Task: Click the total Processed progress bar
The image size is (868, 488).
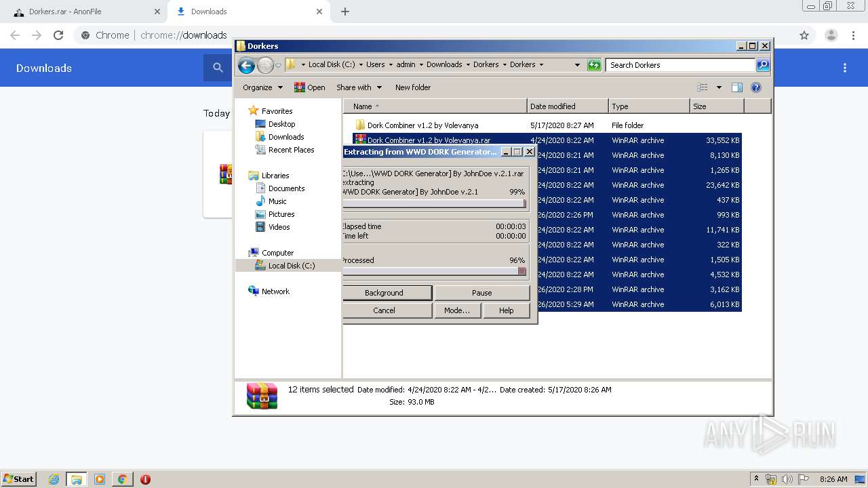Action: [435, 271]
